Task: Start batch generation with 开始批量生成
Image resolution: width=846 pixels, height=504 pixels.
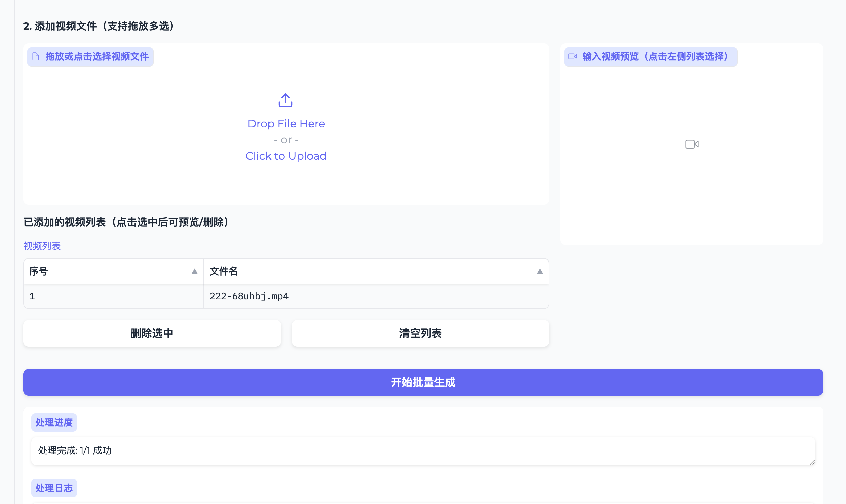Action: point(423,382)
